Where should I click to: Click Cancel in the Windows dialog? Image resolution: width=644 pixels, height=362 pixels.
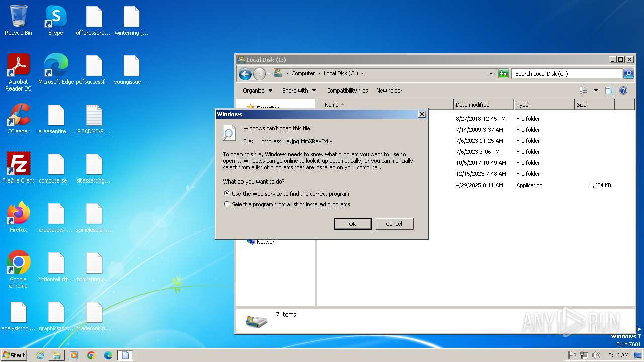[394, 224]
